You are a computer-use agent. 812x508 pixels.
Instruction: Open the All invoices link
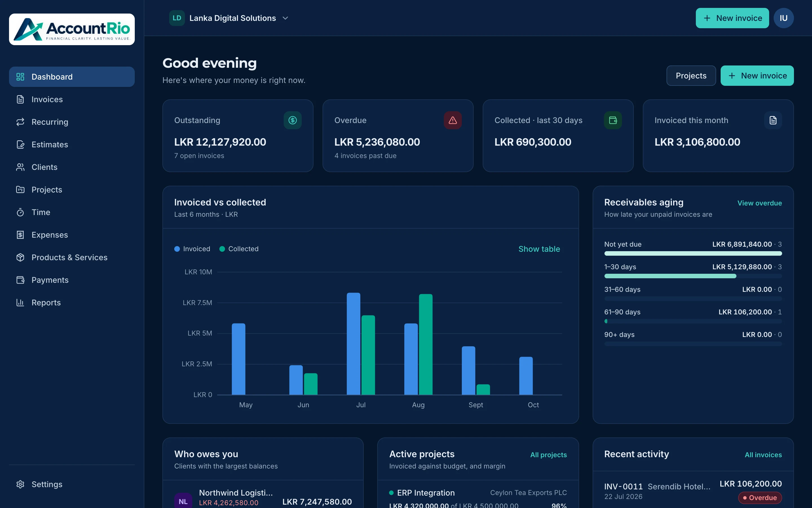tap(763, 455)
